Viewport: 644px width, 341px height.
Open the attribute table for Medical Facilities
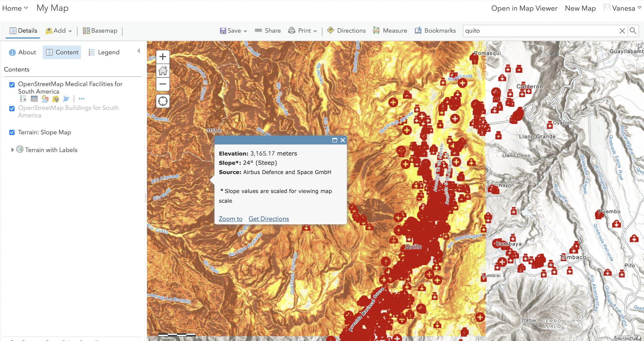pos(34,99)
